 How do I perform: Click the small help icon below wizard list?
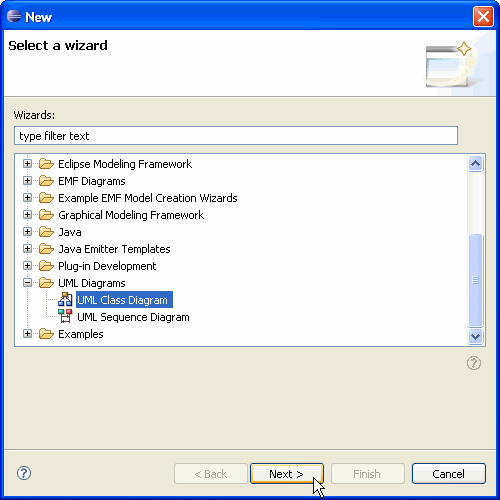474,363
